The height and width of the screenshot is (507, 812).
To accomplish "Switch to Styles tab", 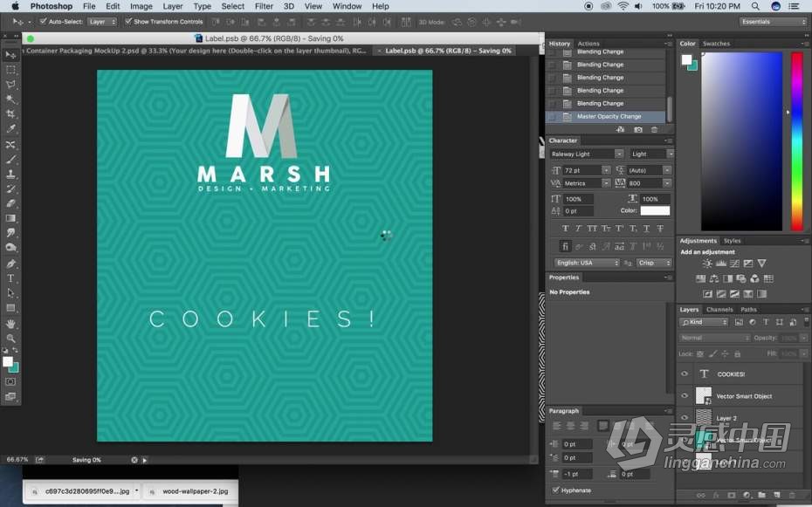I will [x=732, y=241].
